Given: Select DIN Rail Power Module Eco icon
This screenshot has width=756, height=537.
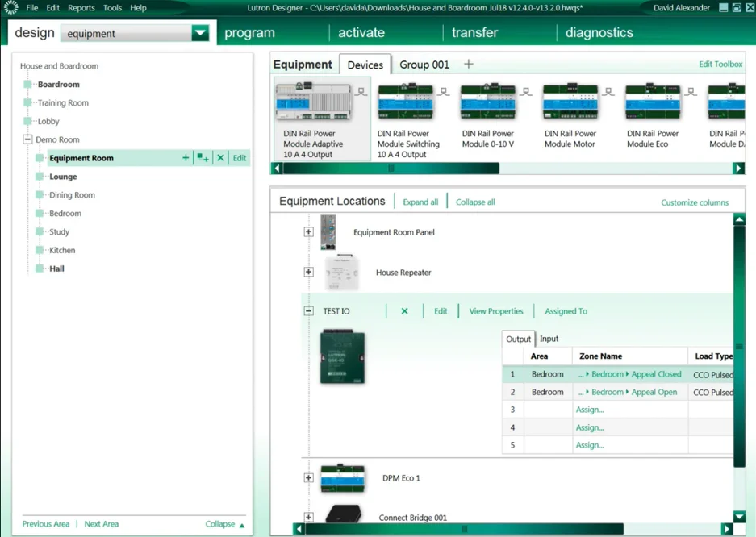Looking at the screenshot, I should [653, 102].
